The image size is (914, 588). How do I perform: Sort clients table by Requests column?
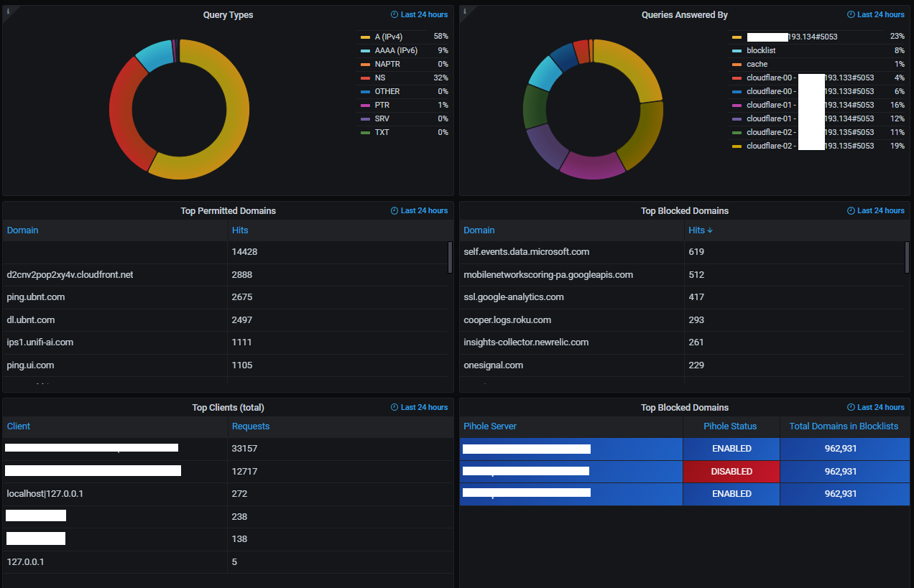point(250,426)
